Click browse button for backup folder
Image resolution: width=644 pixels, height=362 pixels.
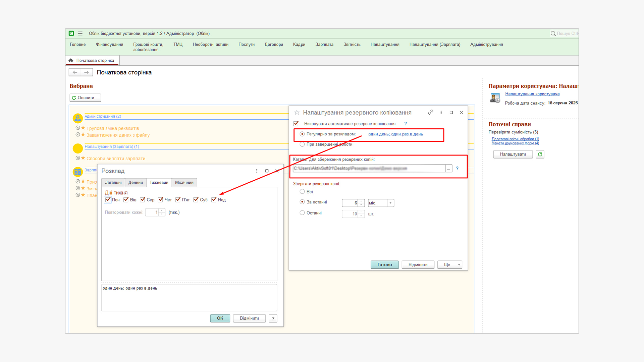[448, 169]
